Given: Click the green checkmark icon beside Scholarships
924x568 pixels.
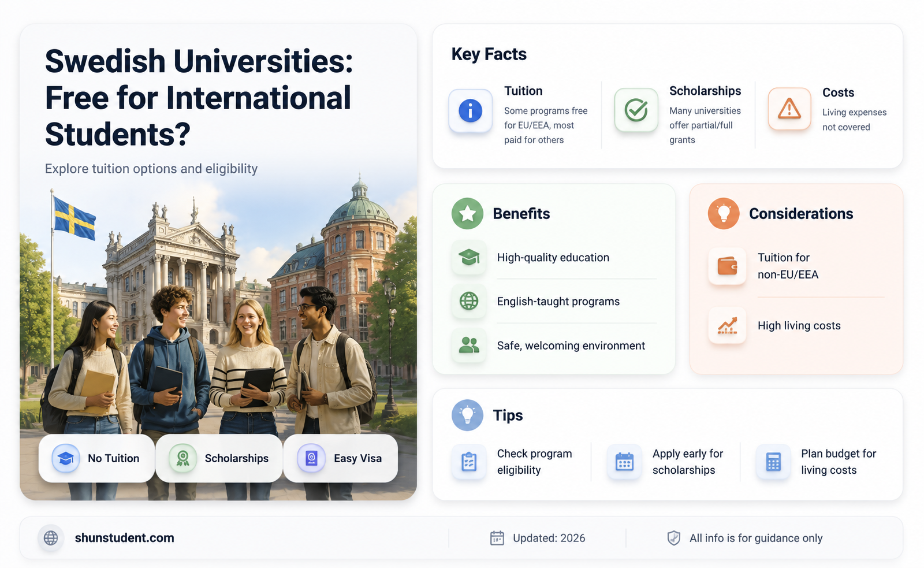Looking at the screenshot, I should point(636,110).
